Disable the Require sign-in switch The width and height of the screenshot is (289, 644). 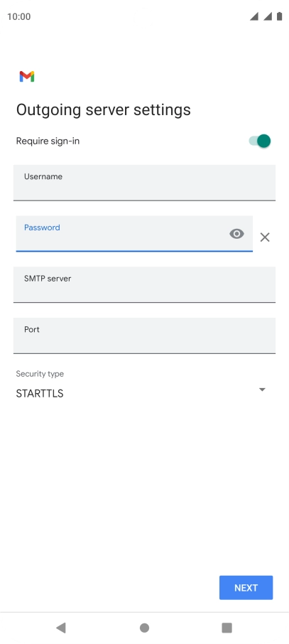(260, 141)
